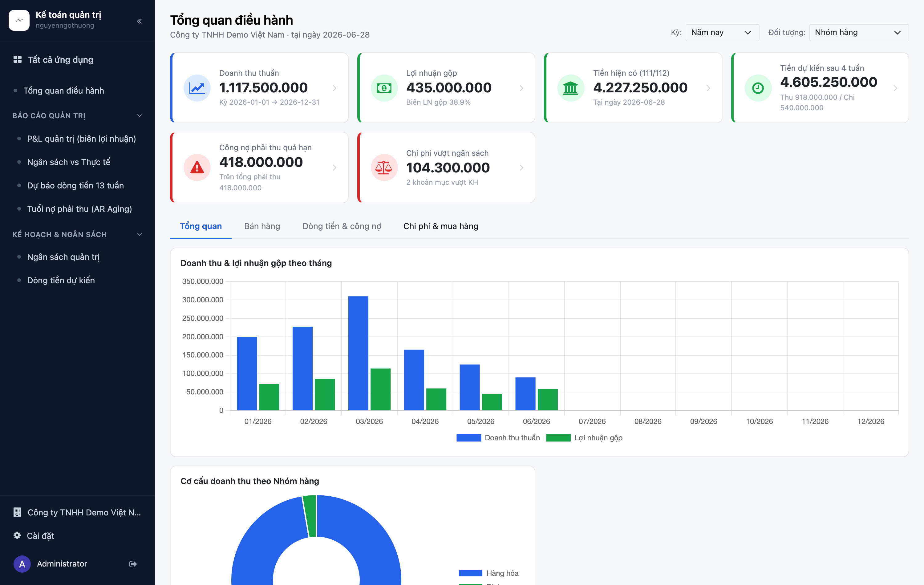
Task: Click value 4.227.250.000 on cash card
Action: pyautogui.click(x=640, y=87)
